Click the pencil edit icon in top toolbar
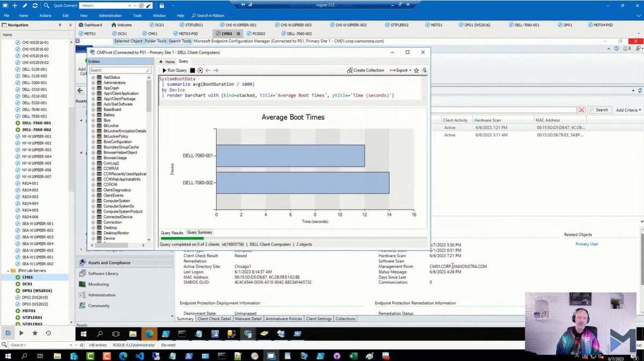This screenshot has height=361, width=644. [x=25, y=5]
